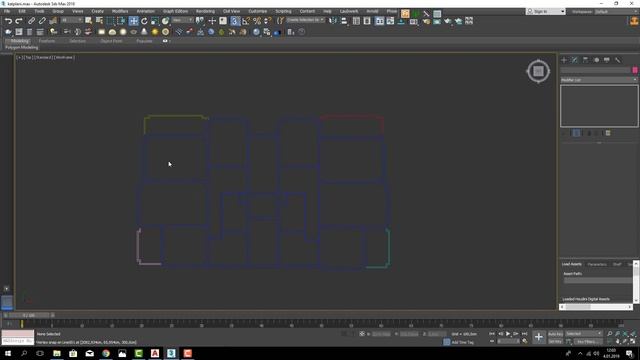The width and height of the screenshot is (640, 360).
Task: Open Select by Name dialog icon
Action: (x=99, y=20)
